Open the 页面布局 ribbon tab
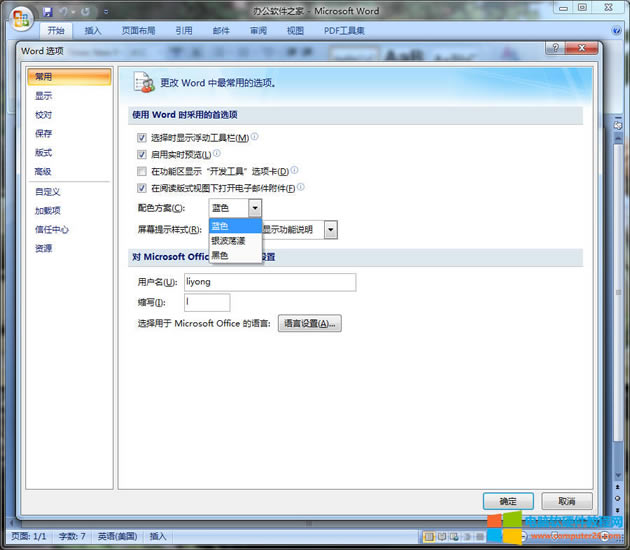Screen dimensions: 630x550 pos(138,31)
